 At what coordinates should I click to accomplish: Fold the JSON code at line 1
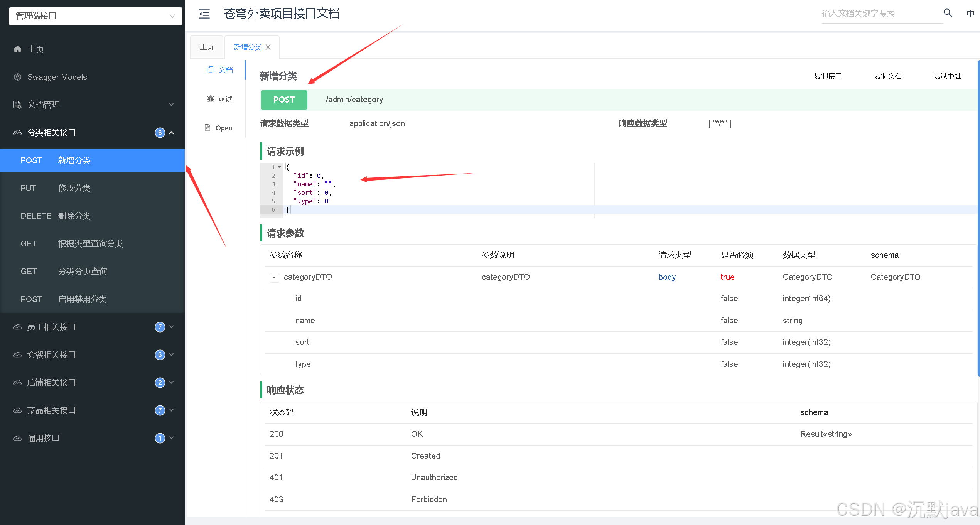click(x=279, y=167)
